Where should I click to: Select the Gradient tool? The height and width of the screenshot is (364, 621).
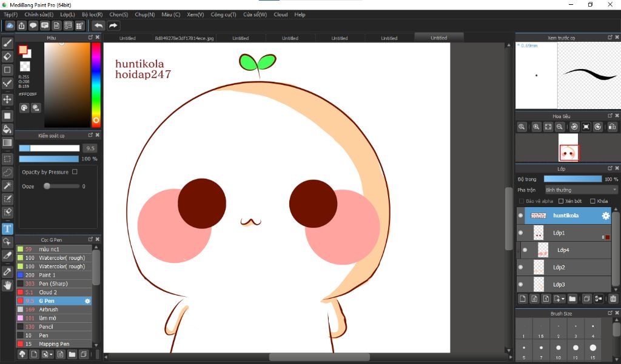click(7, 142)
